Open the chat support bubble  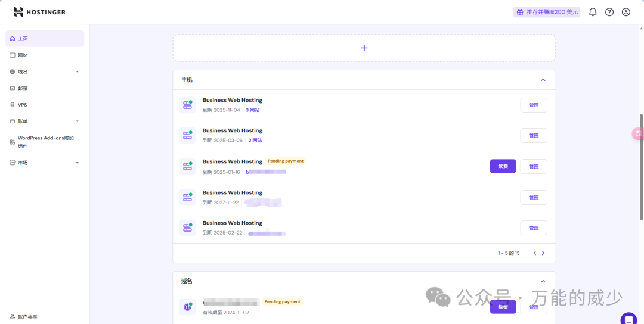[628, 320]
